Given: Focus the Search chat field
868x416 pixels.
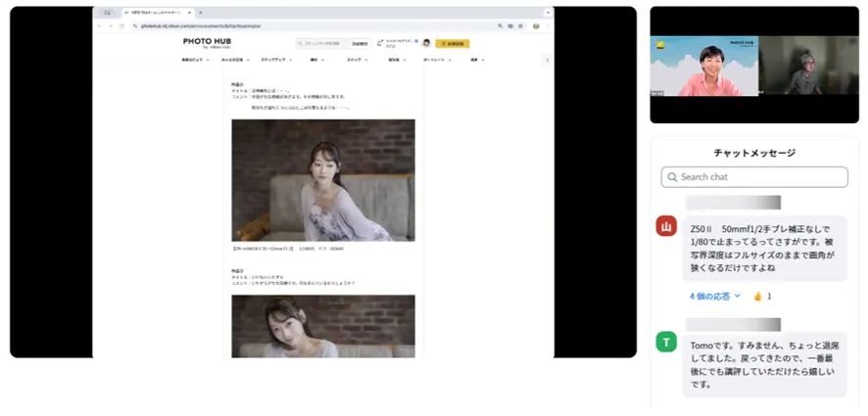Looking at the screenshot, I should (754, 177).
